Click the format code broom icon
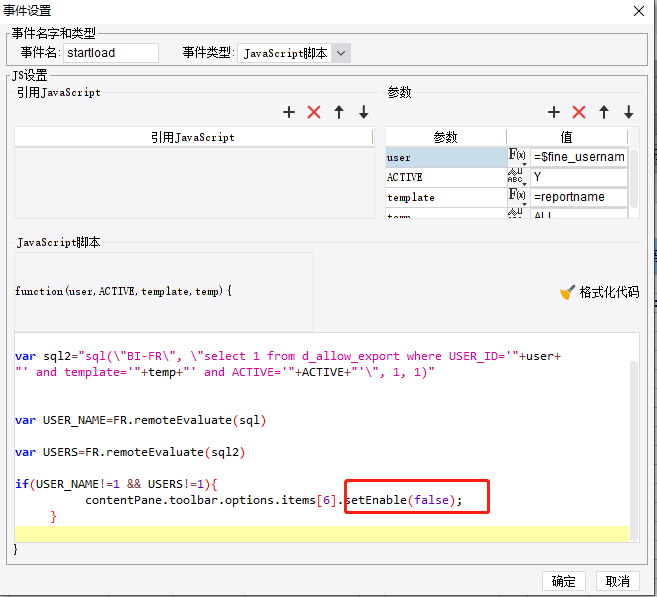Viewport: 657px width, 597px height. [567, 292]
